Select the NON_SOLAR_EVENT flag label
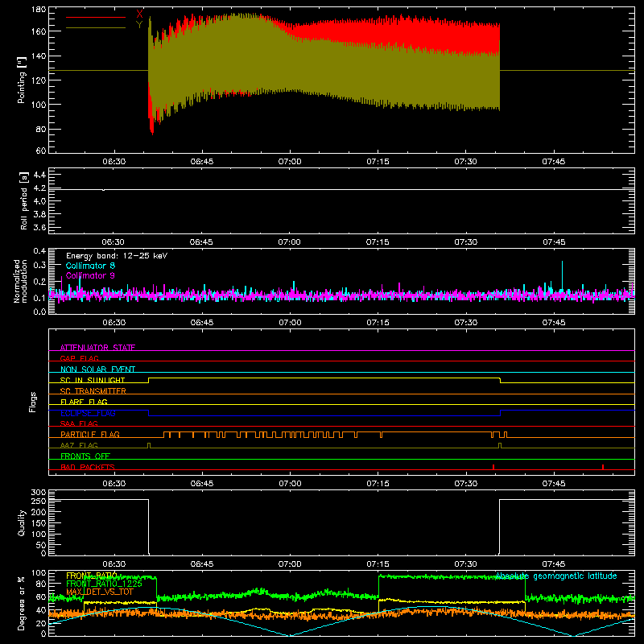 97,369
